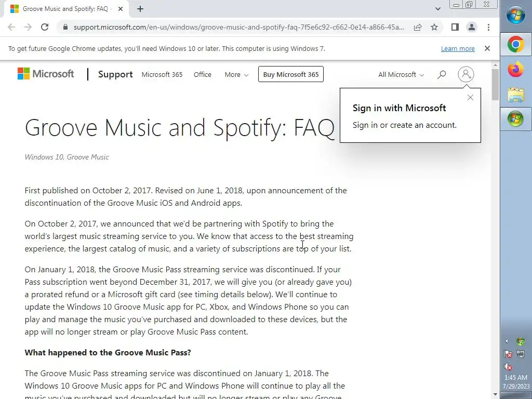
Task: Show hidden tray icons arrow
Action: click(507, 341)
